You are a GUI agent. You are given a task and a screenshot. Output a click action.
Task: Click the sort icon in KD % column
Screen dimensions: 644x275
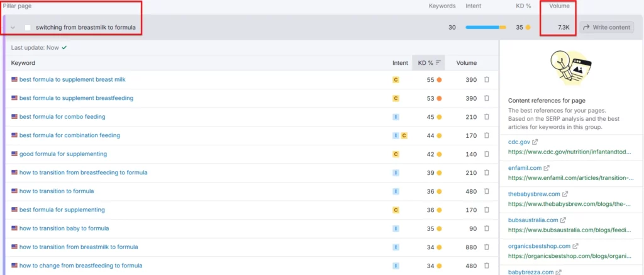point(438,63)
